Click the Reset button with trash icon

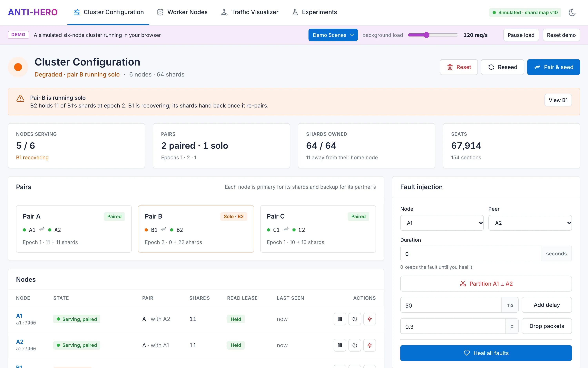(459, 67)
